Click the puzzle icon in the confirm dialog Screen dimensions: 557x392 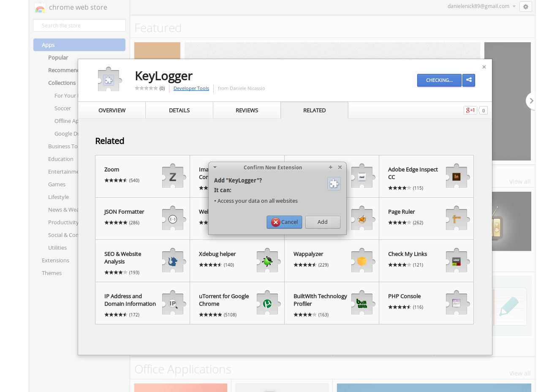click(x=334, y=184)
